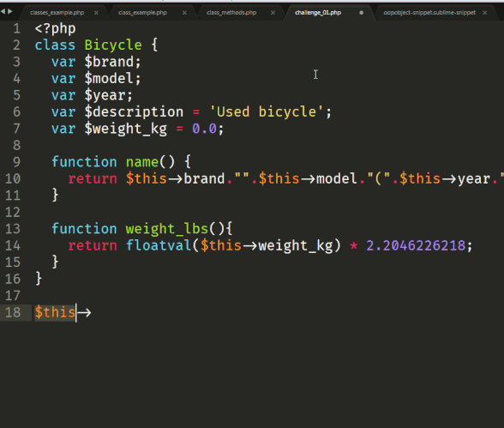Open the class_methods.php tab
504x428 pixels.
231,13
